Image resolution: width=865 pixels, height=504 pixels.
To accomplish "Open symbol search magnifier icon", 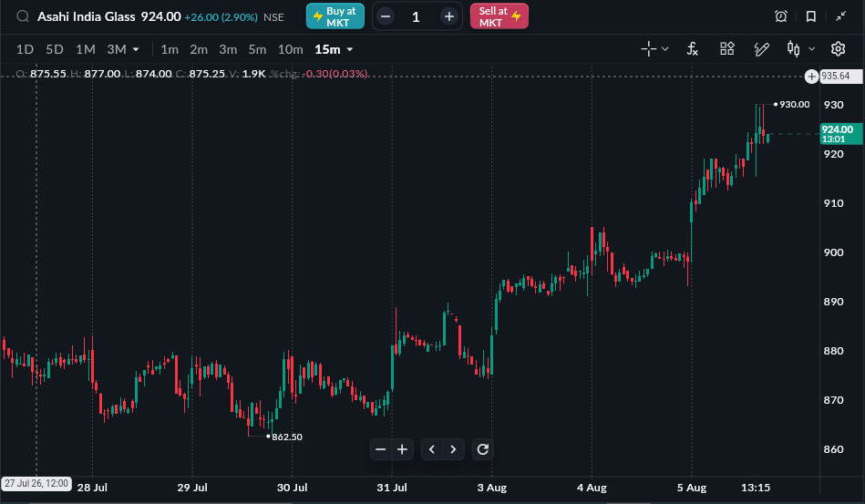I will (23, 16).
